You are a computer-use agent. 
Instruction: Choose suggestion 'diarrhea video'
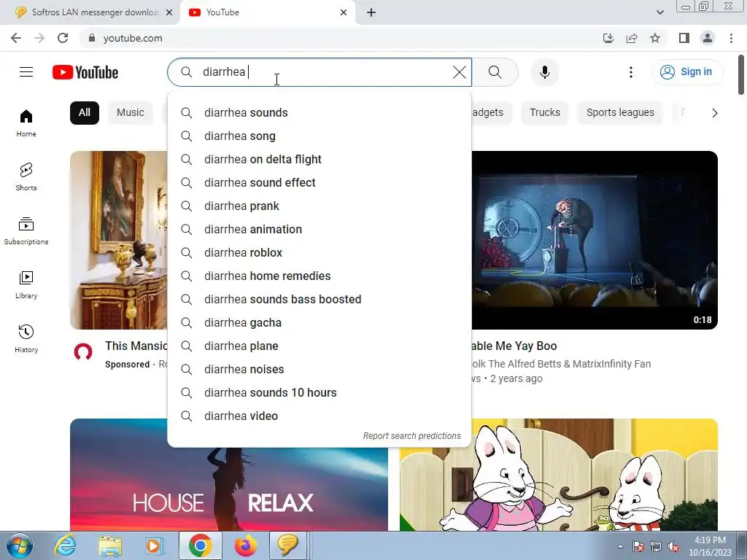tap(320, 416)
